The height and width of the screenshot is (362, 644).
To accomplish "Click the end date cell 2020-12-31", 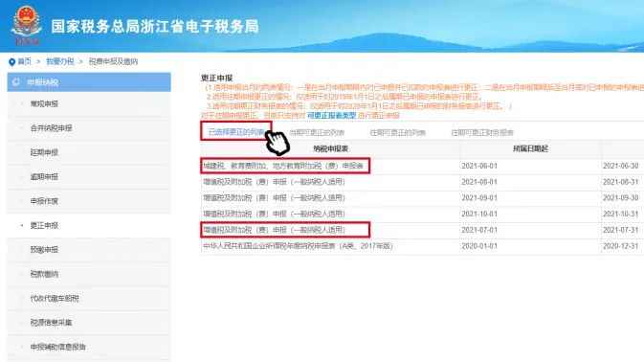I will click(x=621, y=246).
